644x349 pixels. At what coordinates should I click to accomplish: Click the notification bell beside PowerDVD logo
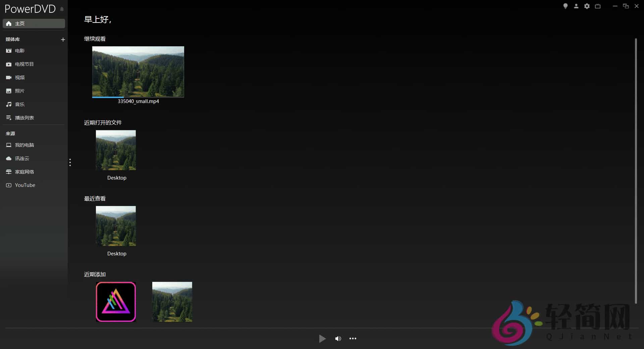62,9
